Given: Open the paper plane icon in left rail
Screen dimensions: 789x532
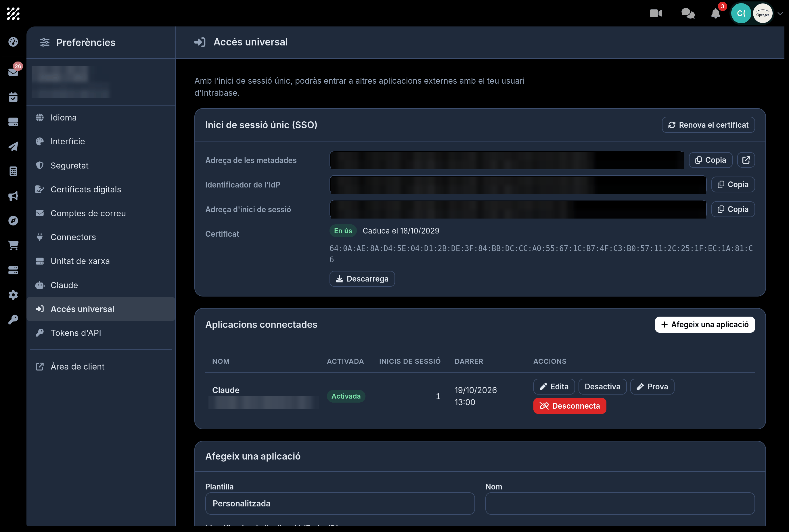Looking at the screenshot, I should point(13,146).
